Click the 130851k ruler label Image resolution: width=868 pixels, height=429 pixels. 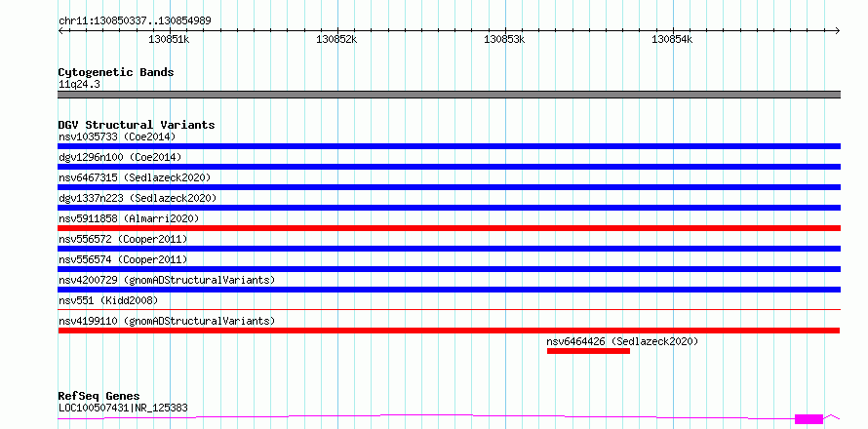[x=170, y=39]
